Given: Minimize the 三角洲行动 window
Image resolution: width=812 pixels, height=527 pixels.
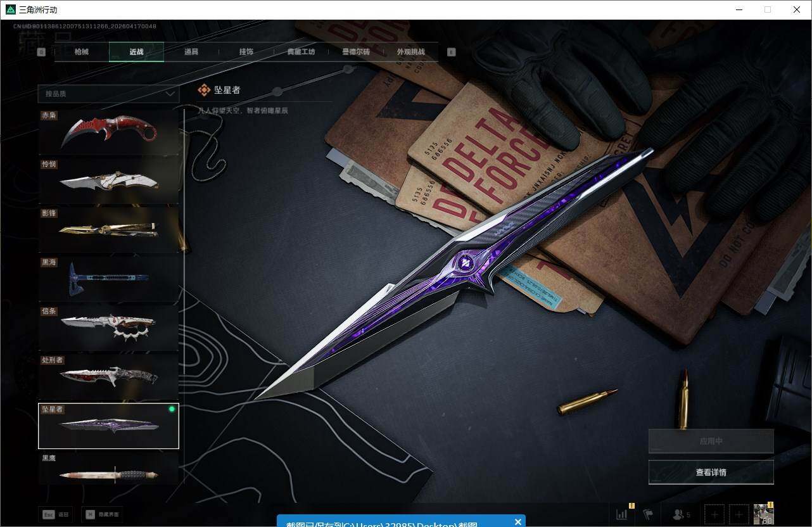Looking at the screenshot, I should (739, 10).
